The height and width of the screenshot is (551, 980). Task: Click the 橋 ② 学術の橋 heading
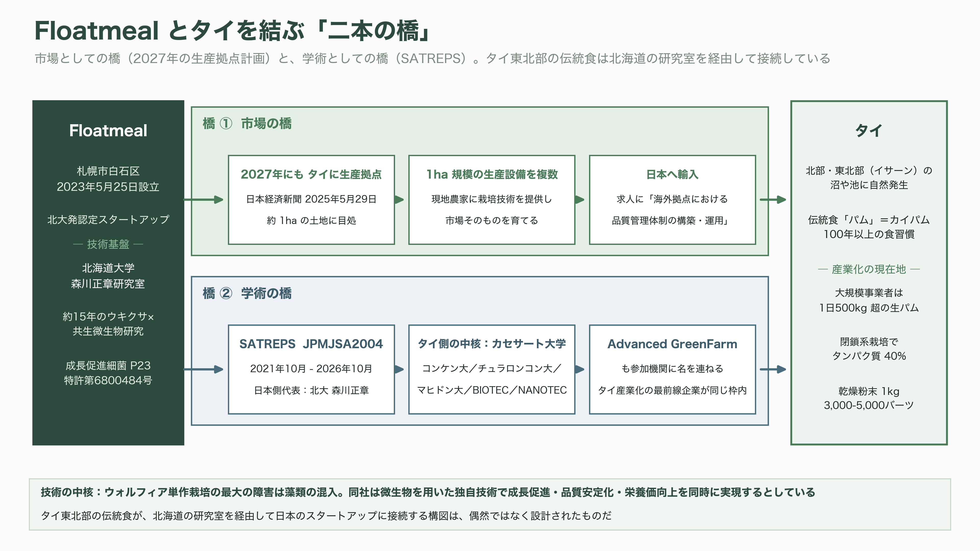point(247,293)
